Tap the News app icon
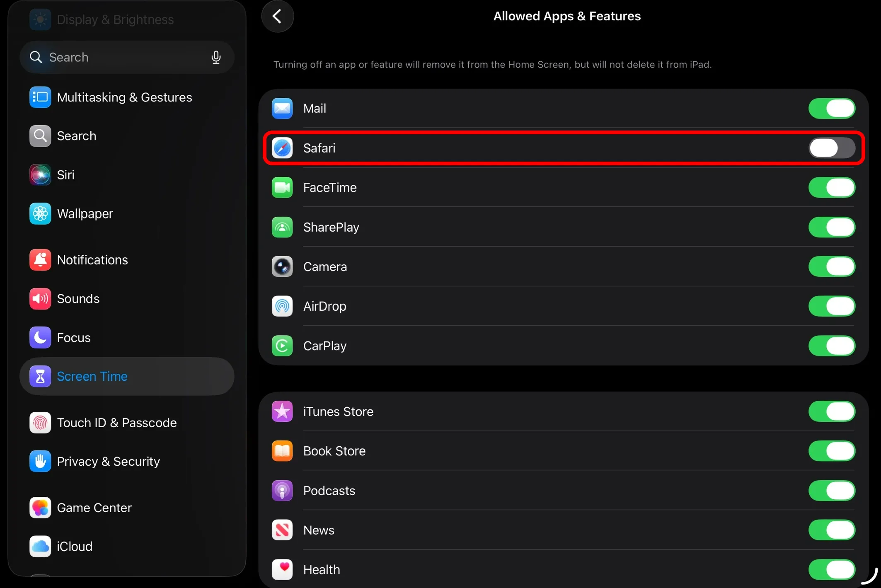The image size is (881, 588). (x=282, y=530)
